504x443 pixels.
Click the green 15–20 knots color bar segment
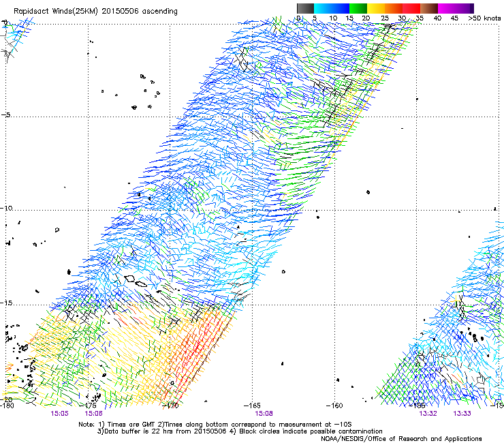(358, 8)
